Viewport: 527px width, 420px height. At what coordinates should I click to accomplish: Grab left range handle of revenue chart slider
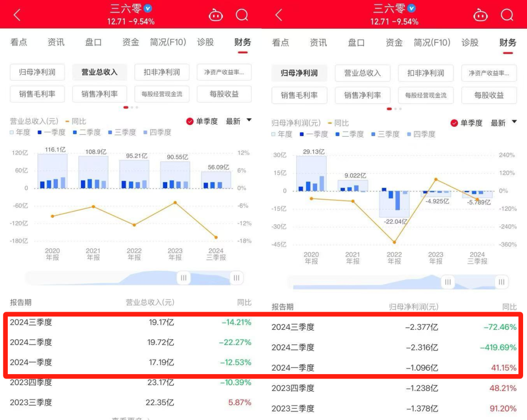(183, 278)
